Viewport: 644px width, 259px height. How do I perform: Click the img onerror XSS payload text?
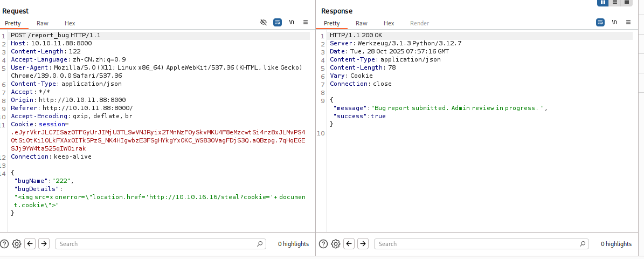160,201
